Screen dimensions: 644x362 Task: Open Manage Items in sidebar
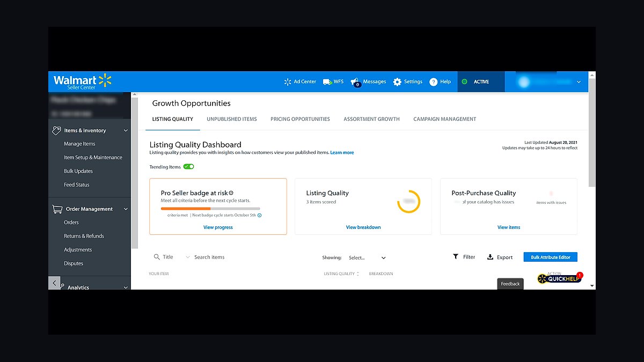click(x=79, y=144)
